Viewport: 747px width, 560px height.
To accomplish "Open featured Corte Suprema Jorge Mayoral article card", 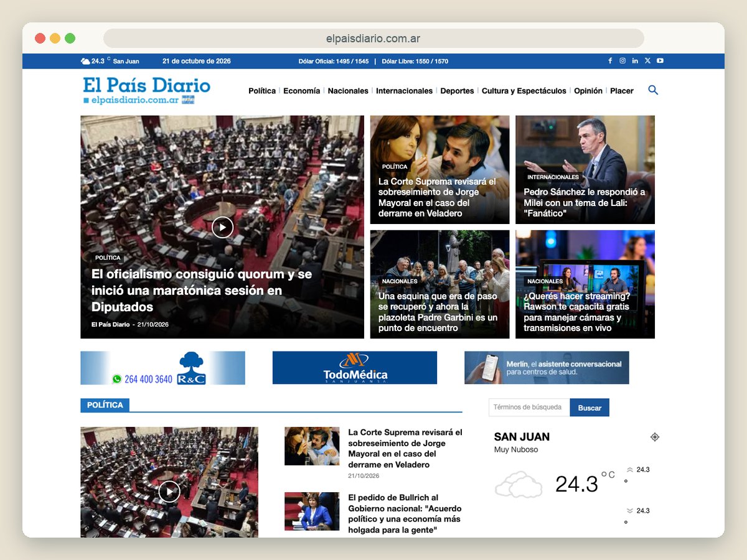I will [x=439, y=170].
